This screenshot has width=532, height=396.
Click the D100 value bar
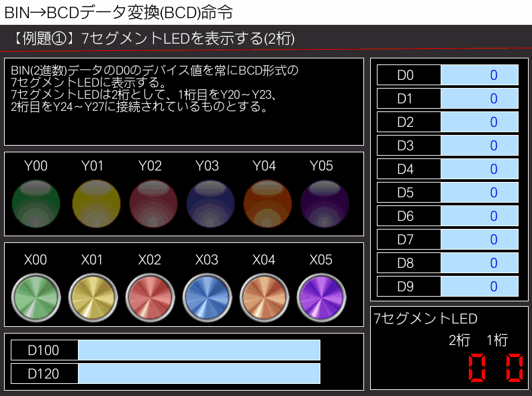point(199,350)
